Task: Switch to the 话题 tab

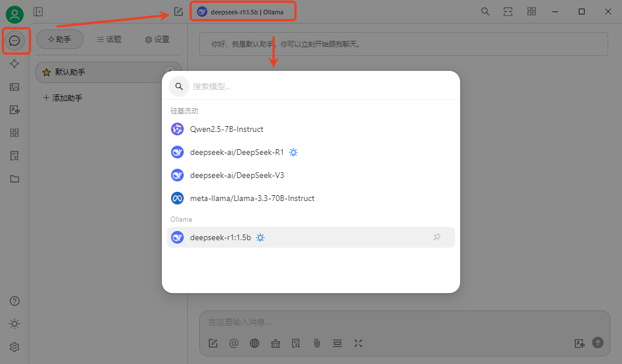Action: click(x=109, y=39)
